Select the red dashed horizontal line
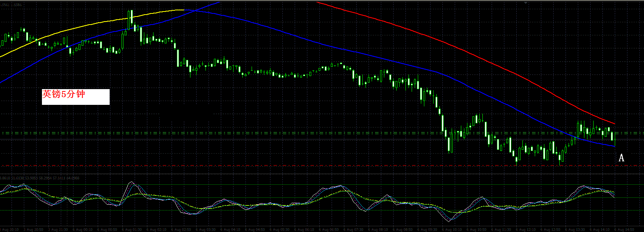Image resolution: width=644 pixels, height=232 pixels. (322, 166)
